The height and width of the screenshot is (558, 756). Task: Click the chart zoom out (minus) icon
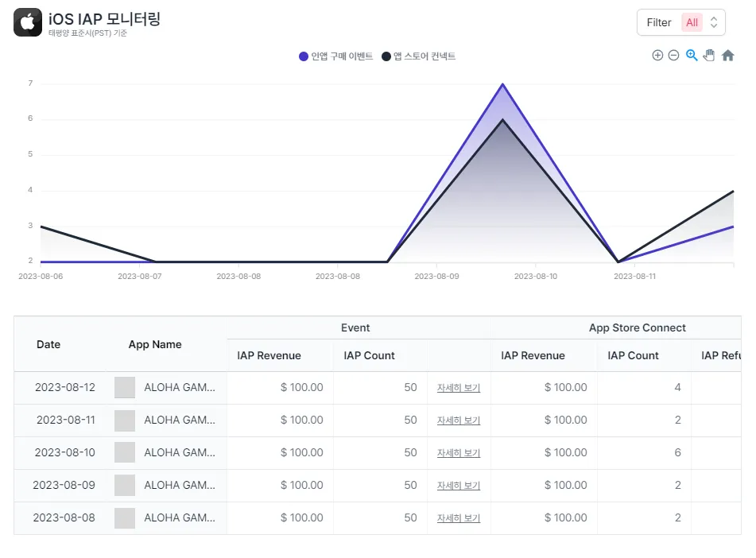pos(673,56)
